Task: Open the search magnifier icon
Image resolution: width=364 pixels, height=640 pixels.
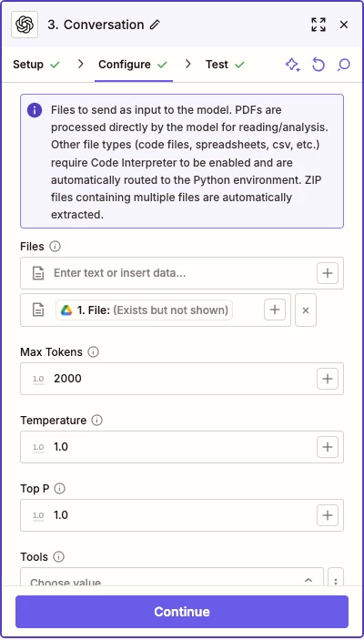Action: [x=344, y=65]
